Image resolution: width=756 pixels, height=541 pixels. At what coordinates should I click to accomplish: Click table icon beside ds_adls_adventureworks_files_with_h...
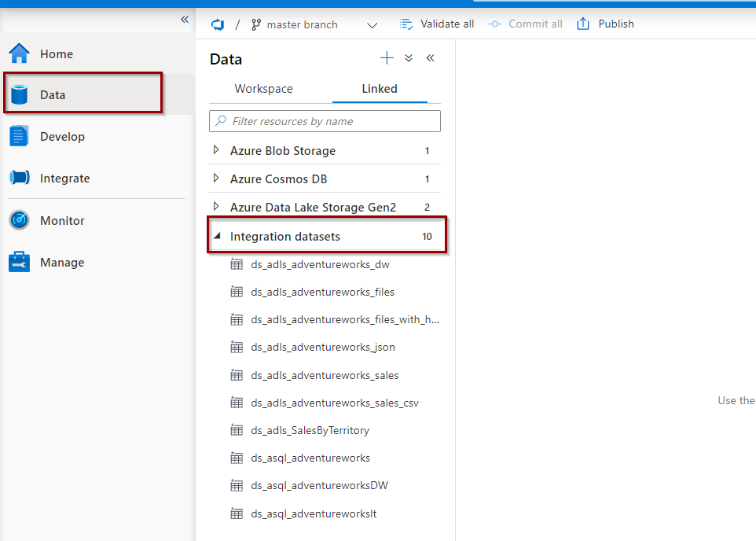pos(237,319)
